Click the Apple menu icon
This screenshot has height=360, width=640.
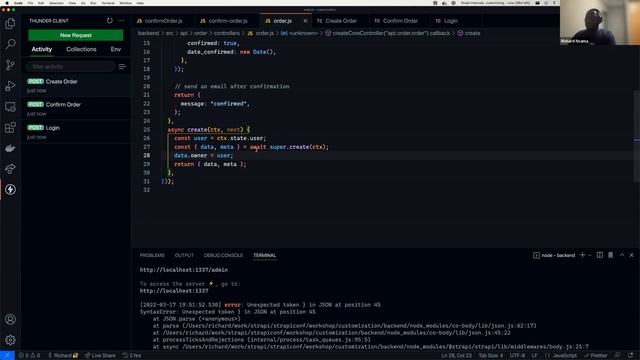pos(7,3)
